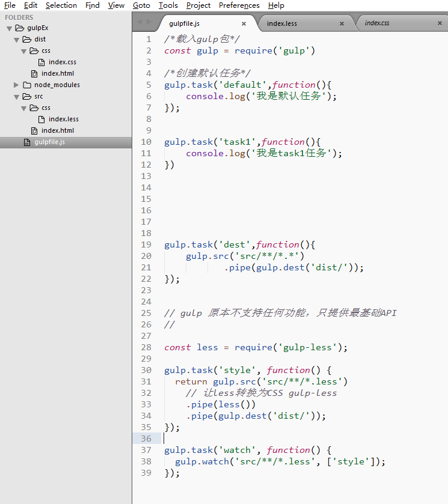Image resolution: width=448 pixels, height=504 pixels.
Task: Click the node_modules folder icon
Action: point(27,85)
